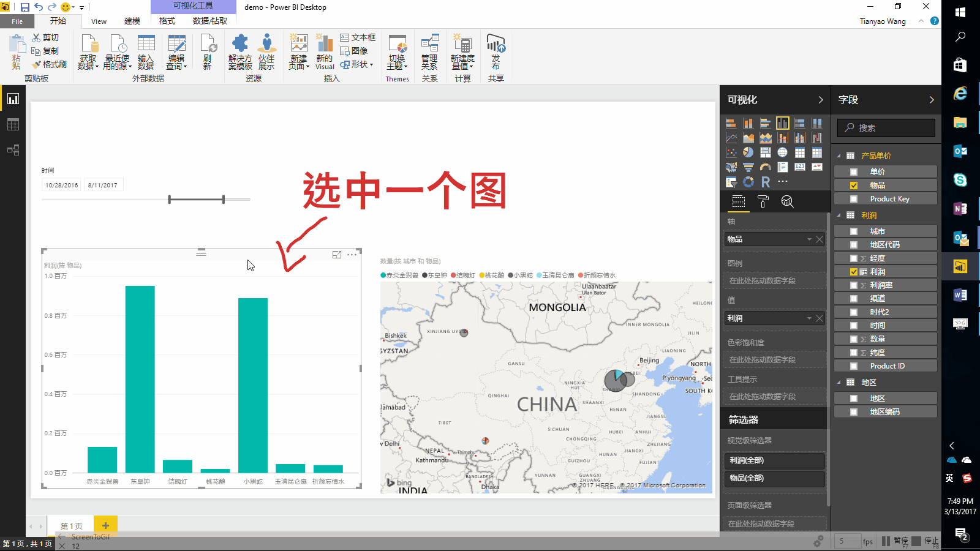Check the Product Key field checkbox

(x=854, y=199)
